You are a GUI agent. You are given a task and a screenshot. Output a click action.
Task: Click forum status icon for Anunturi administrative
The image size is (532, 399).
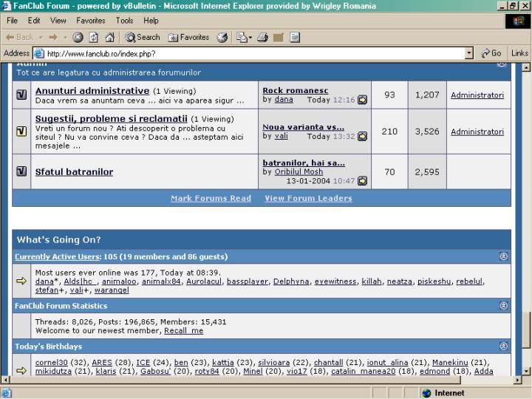21,95
